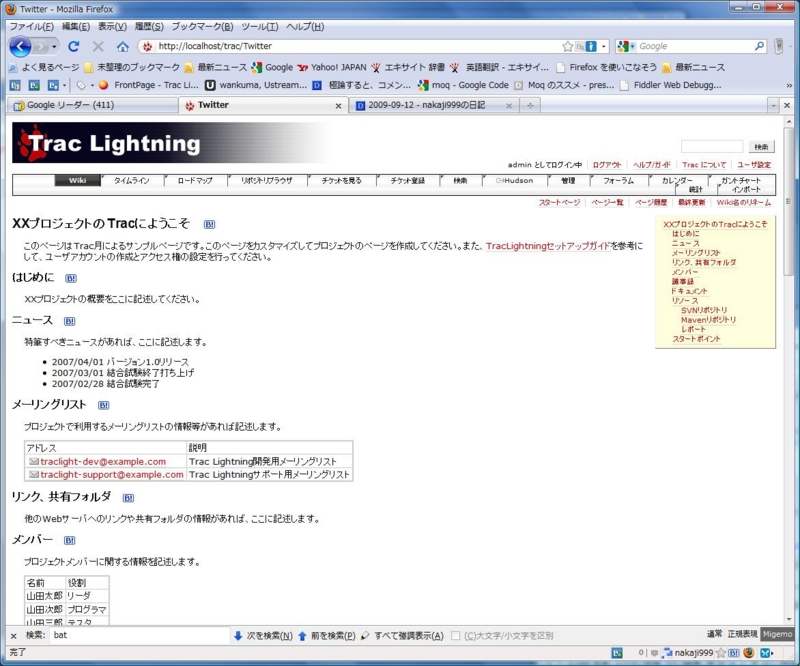
Task: Open the moq - Google Code bookmark
Action: pos(463,85)
